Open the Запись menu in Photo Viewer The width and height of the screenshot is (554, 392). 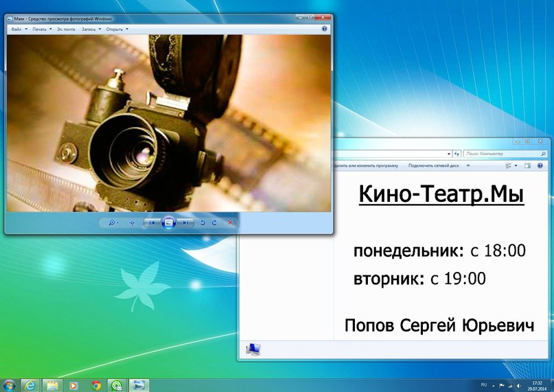click(91, 30)
